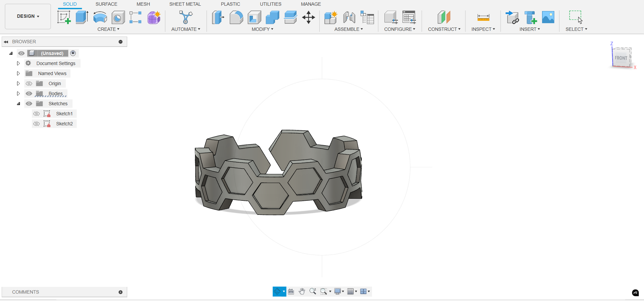
Task: Select the Create Form tool
Action: (154, 17)
